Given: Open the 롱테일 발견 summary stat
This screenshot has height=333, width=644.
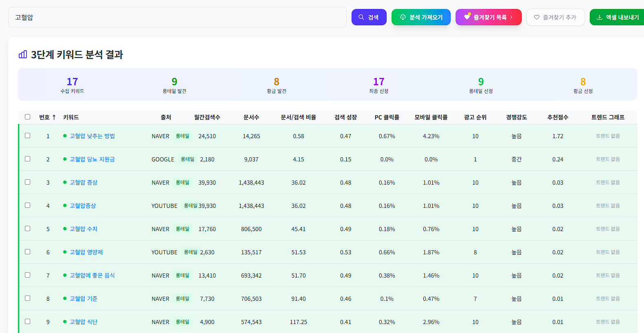Looking at the screenshot, I should tap(174, 85).
